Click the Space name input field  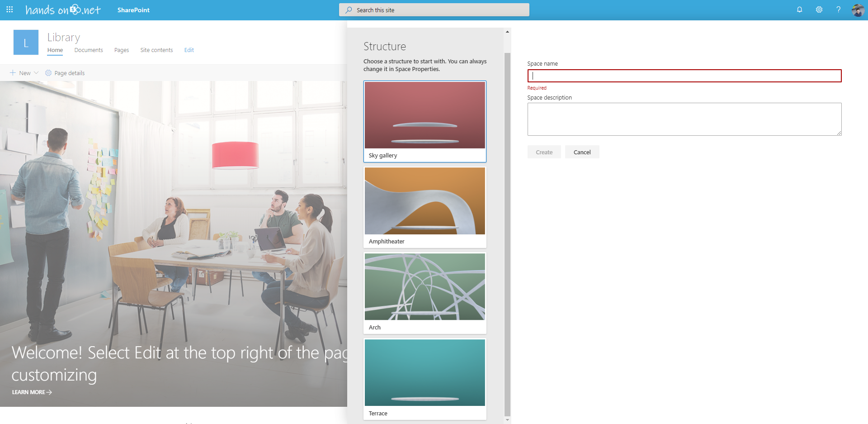coord(684,76)
